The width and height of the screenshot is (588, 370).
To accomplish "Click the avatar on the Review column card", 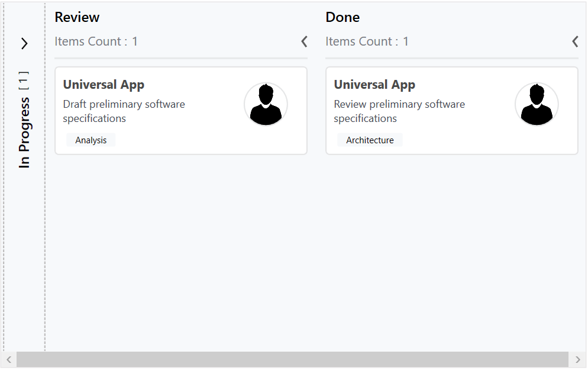I will (x=266, y=104).
